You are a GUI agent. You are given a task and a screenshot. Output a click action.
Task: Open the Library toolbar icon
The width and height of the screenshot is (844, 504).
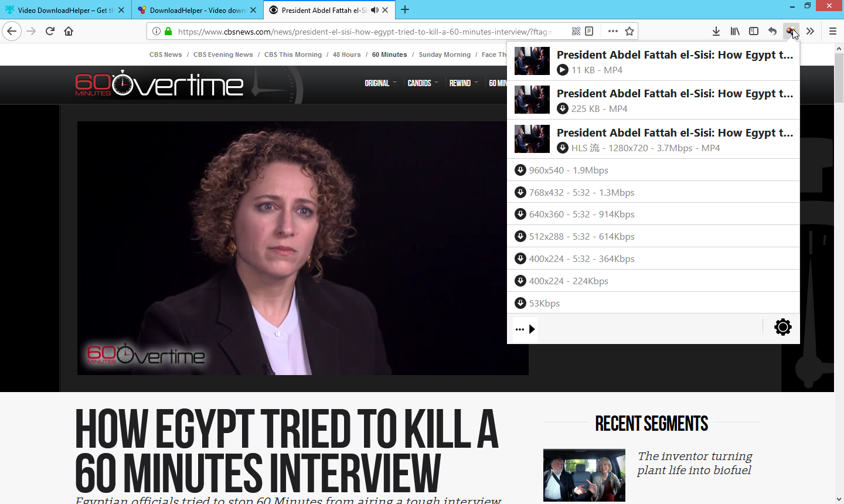(x=735, y=31)
